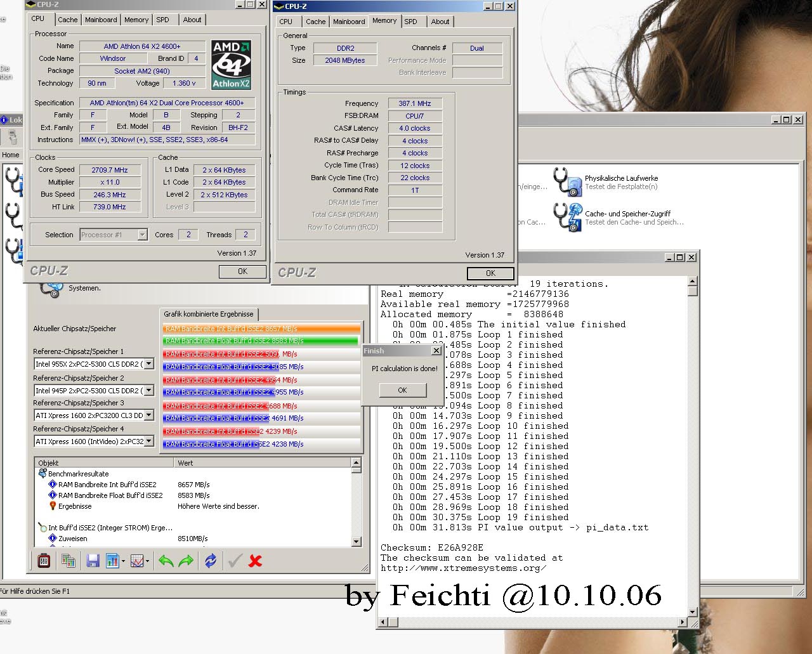Click the Multiplier value x 11.0
Viewport: 812px width, 654px height.
tap(110, 182)
